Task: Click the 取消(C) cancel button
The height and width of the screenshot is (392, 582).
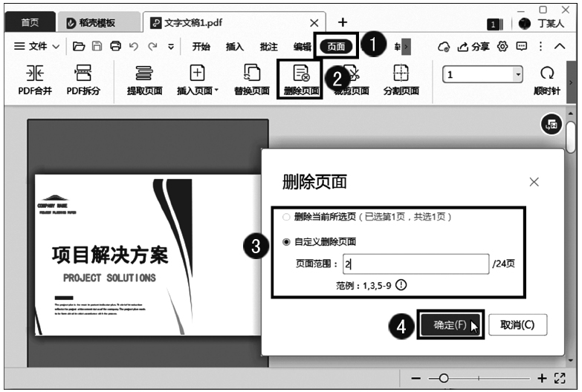Action: point(517,325)
